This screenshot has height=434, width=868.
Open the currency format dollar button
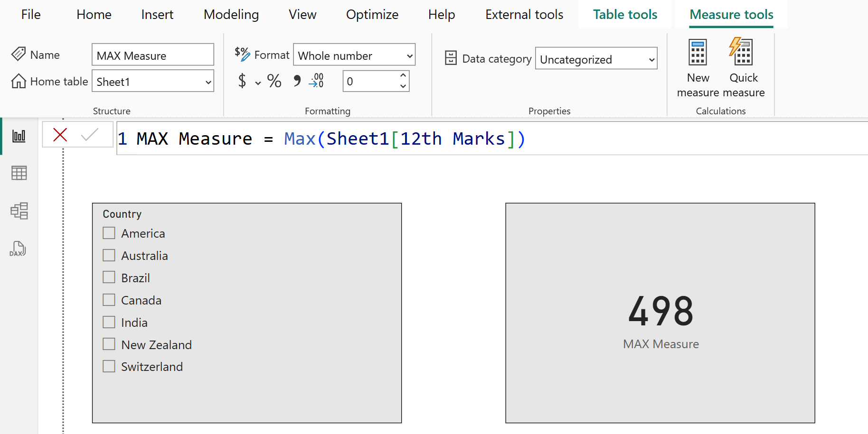[x=242, y=81]
